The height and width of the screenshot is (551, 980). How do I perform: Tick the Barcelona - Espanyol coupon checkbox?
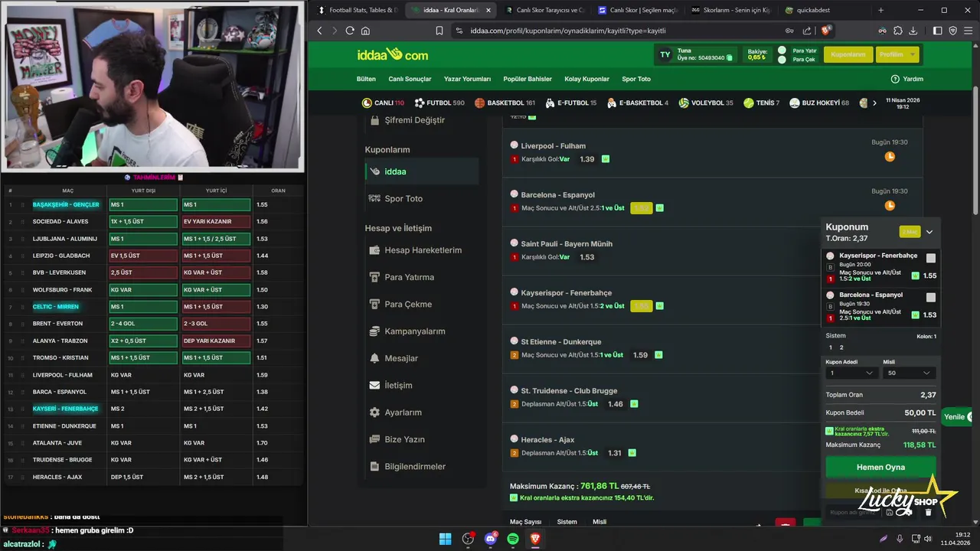931,298
